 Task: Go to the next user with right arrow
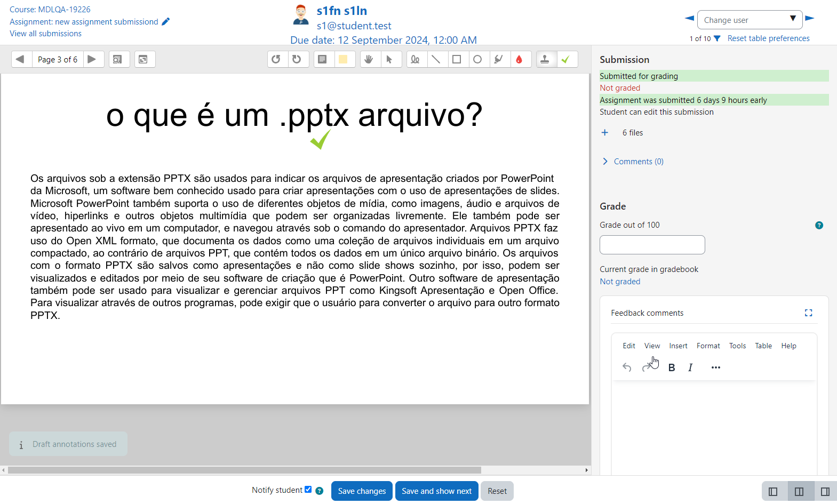tap(809, 18)
